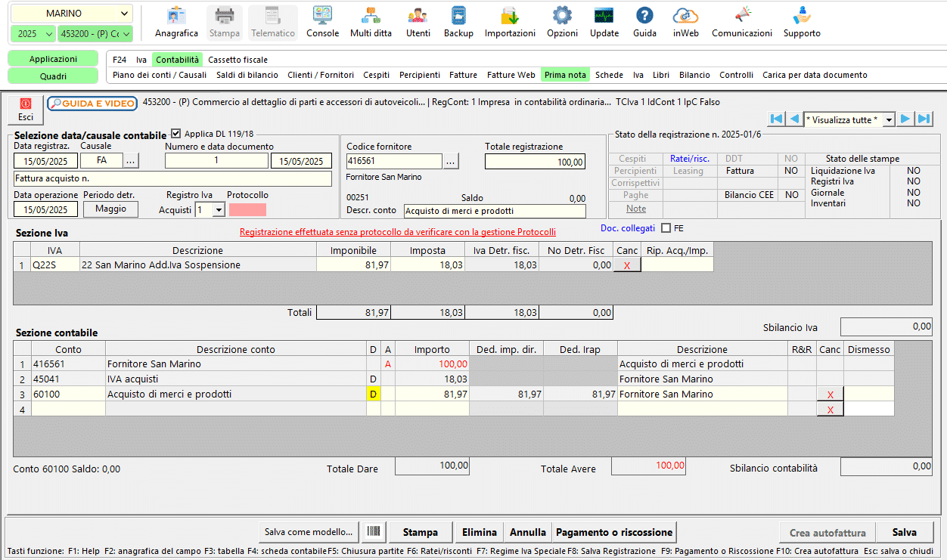The height and width of the screenshot is (560, 947).
Task: Open Utenti toolbar icon
Action: pyautogui.click(x=418, y=23)
